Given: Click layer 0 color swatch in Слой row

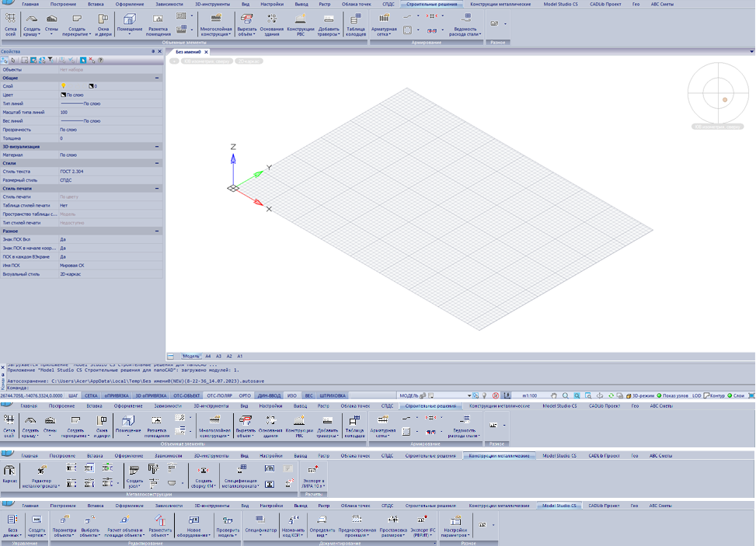Looking at the screenshot, I should click(91, 86).
